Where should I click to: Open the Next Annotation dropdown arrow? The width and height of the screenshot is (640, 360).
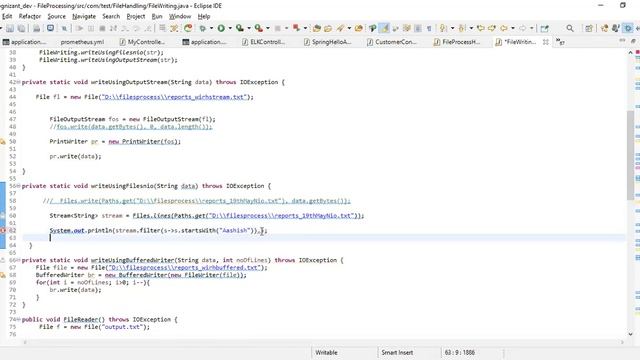(x=452, y=28)
